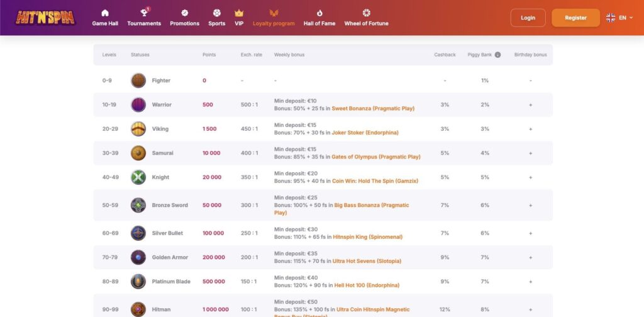The image size is (644, 317).
Task: Click the Piggy Bank info icon
Action: coord(497,55)
